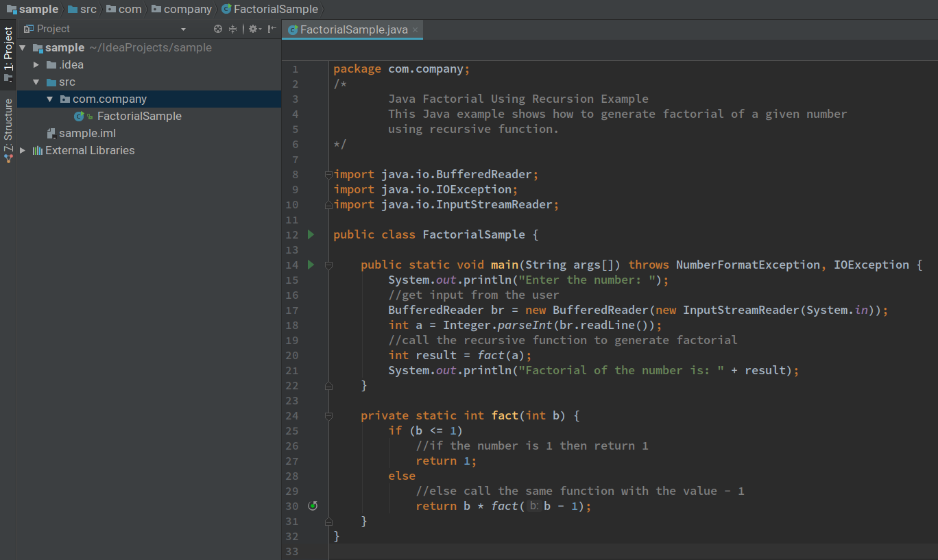
Task: Fold the fact method at line 24
Action: click(x=328, y=415)
